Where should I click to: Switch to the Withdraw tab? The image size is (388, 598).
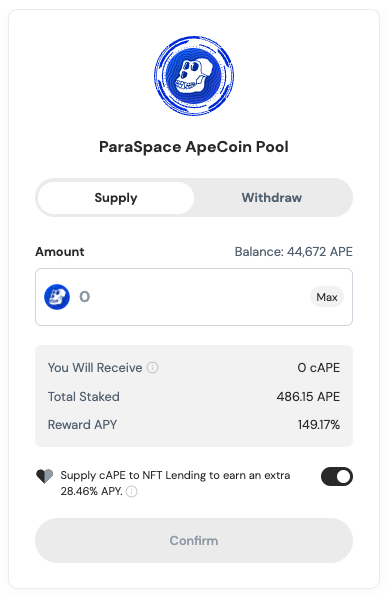(x=272, y=198)
